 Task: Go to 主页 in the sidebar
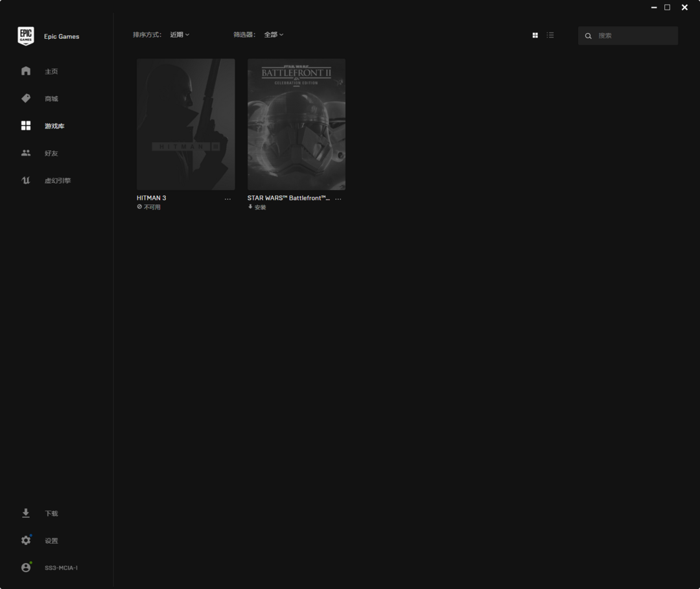pos(51,71)
